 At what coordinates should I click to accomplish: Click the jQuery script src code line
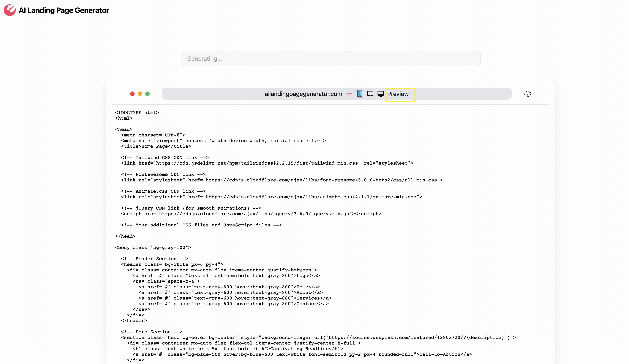[251, 214]
